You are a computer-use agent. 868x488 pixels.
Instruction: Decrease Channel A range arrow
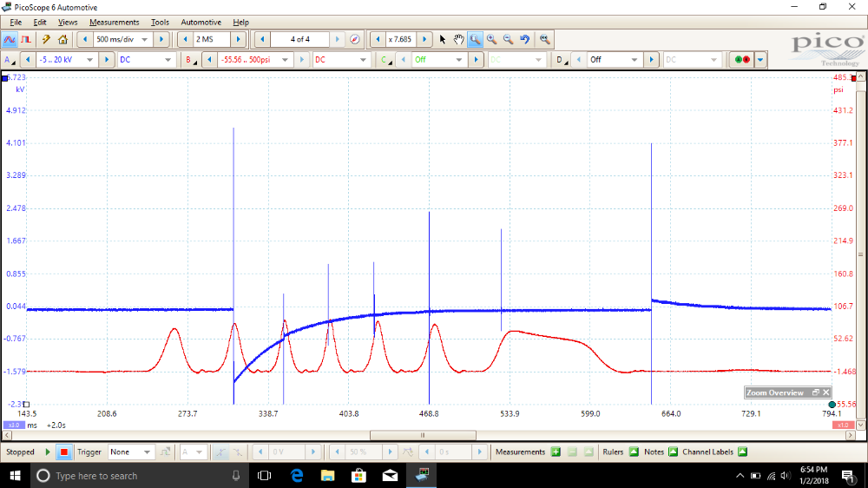(x=28, y=60)
